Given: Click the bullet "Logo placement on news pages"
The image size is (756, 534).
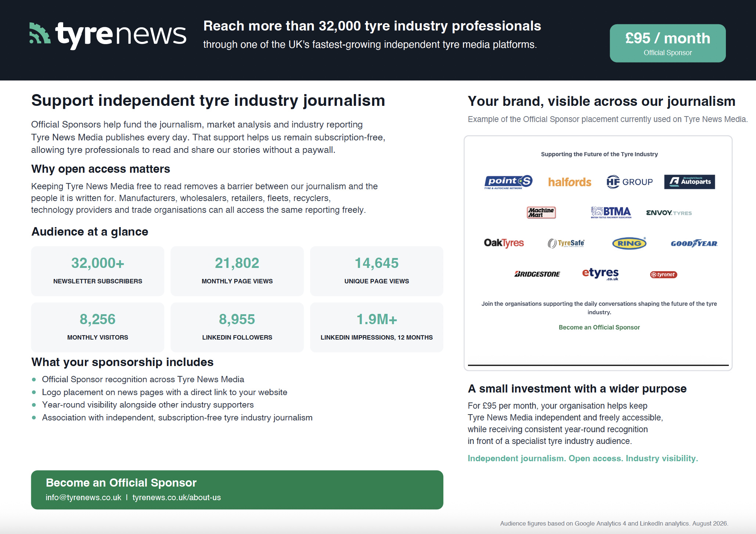Looking at the screenshot, I should [165, 392].
